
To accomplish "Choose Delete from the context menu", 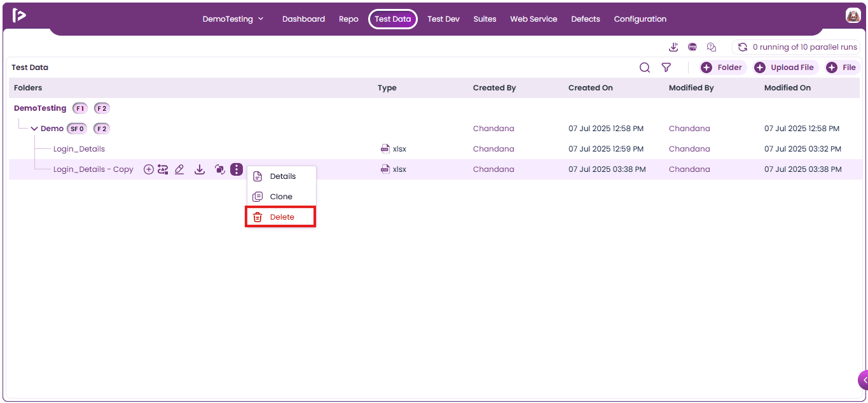I will click(x=281, y=217).
